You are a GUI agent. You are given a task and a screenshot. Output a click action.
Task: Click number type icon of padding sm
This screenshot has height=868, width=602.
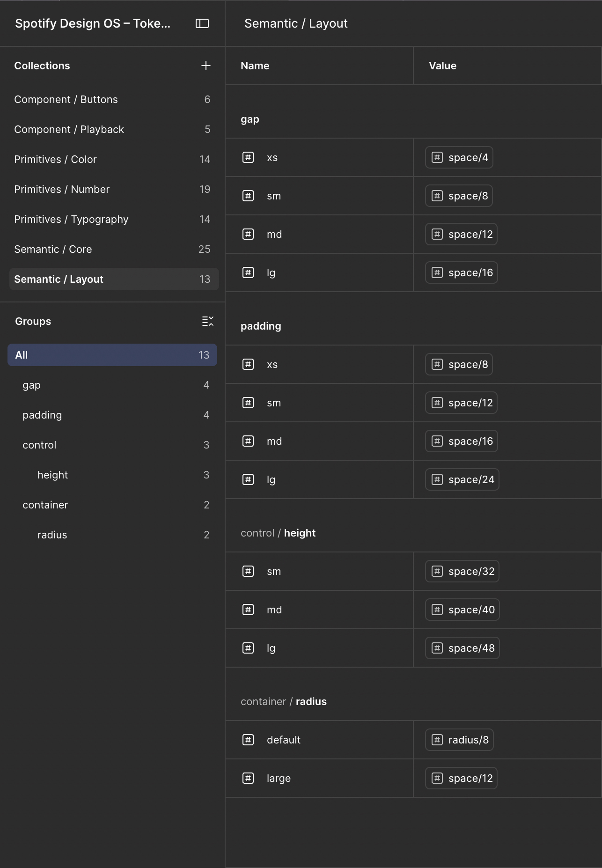point(248,403)
